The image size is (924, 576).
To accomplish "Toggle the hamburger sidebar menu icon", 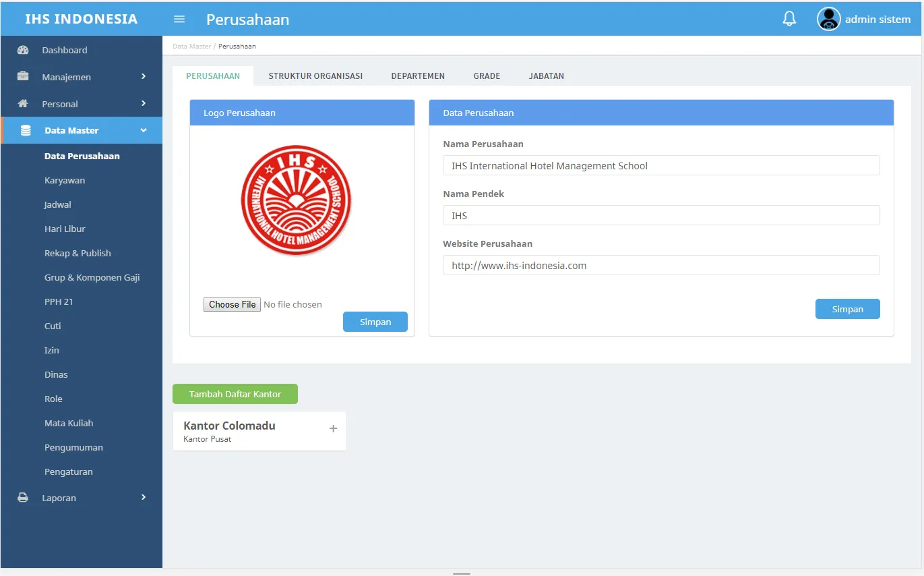I will click(x=179, y=19).
